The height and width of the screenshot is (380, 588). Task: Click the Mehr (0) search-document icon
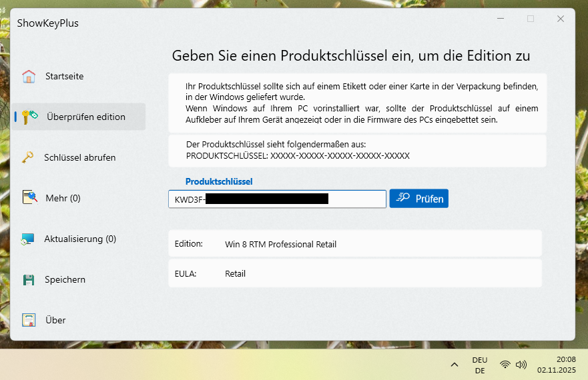click(29, 197)
